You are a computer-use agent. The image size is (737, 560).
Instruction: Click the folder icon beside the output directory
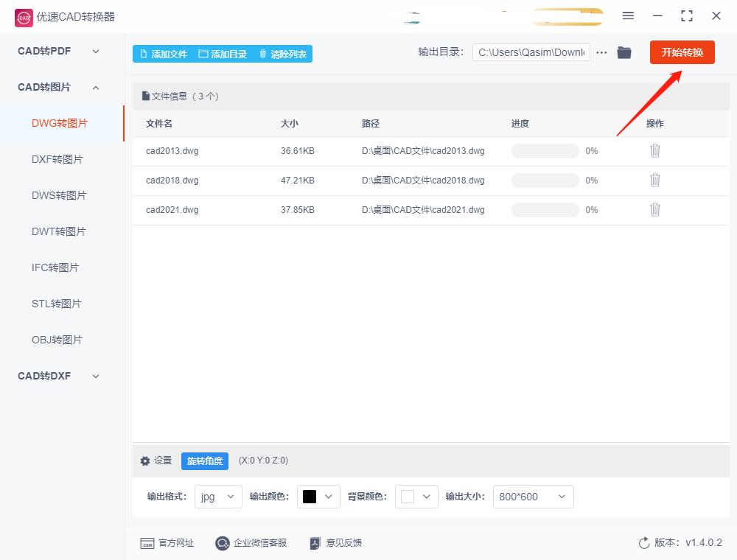click(624, 52)
